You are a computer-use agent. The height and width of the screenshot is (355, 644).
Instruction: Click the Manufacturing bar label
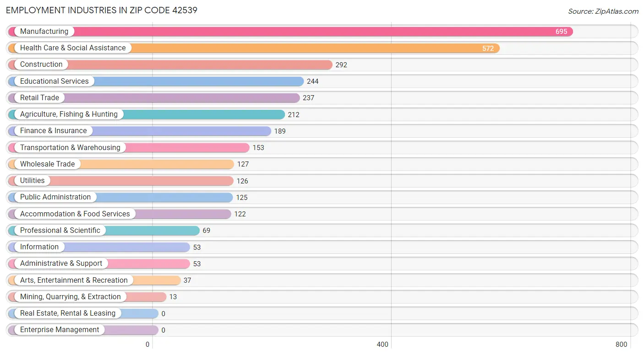(x=44, y=32)
